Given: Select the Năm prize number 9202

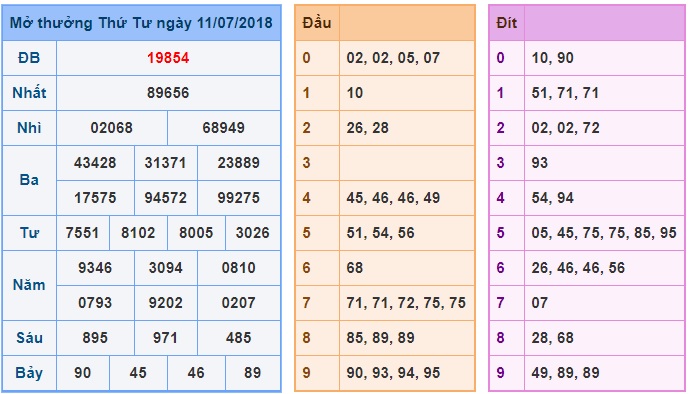Looking at the screenshot, I should (165, 303).
